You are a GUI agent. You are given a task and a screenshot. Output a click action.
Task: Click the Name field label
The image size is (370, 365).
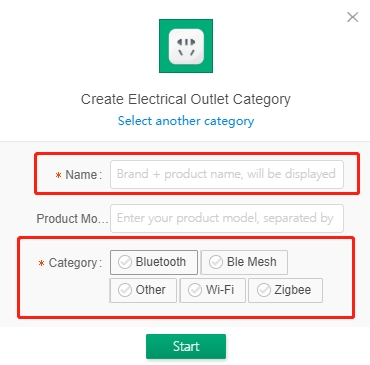click(83, 175)
